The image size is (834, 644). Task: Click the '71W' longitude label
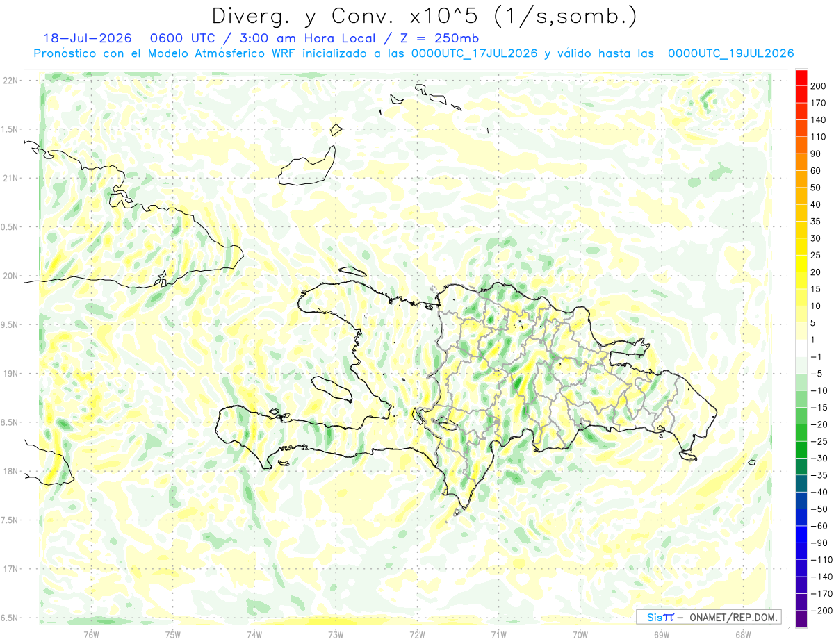point(499,635)
